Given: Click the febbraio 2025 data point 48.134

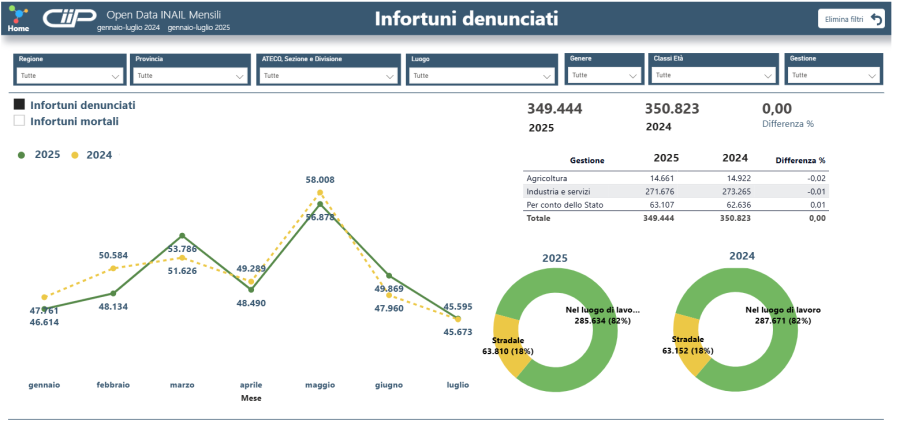Looking at the screenshot, I should click(x=113, y=293).
